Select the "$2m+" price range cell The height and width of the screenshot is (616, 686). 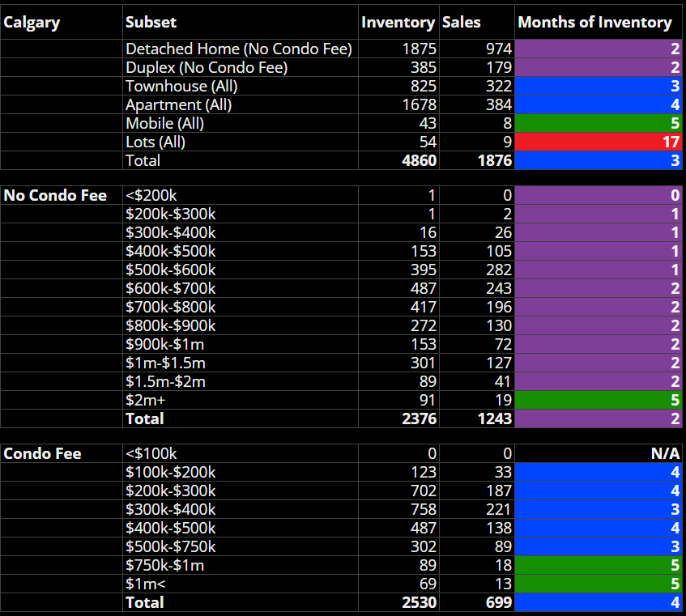146,400
